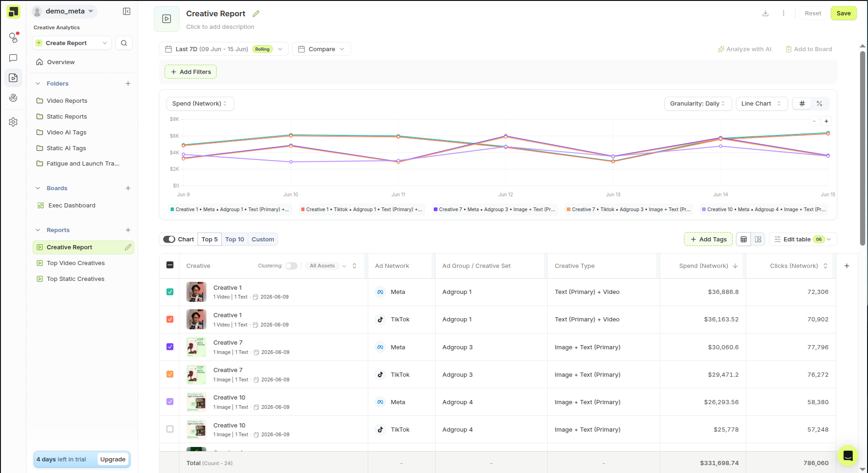
Task: Open Top Video Creatives report
Action: [76, 263]
